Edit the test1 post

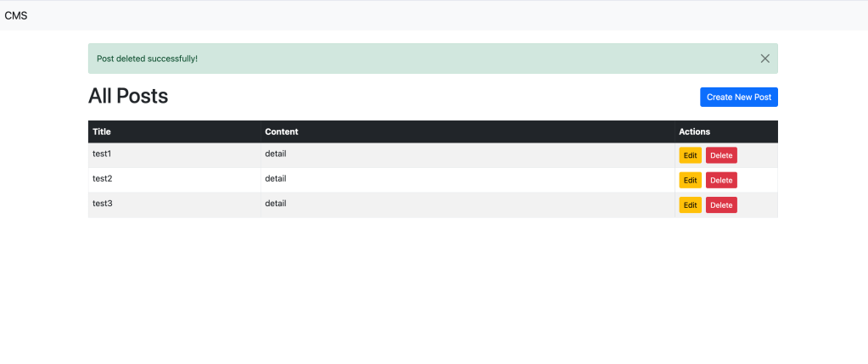click(x=690, y=155)
